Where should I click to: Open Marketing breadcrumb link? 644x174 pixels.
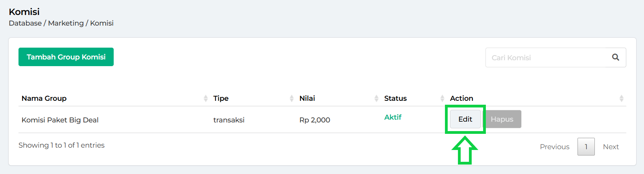[x=66, y=23]
